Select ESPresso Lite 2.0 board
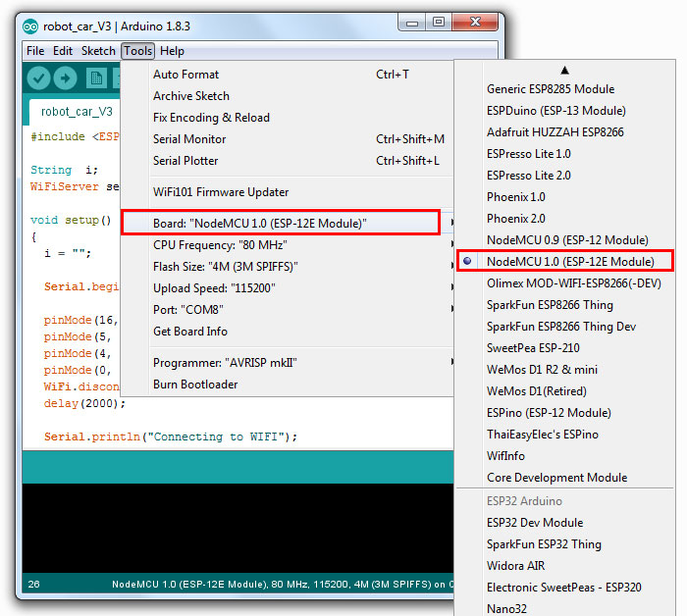Image resolution: width=687 pixels, height=616 pixels. 565,176
